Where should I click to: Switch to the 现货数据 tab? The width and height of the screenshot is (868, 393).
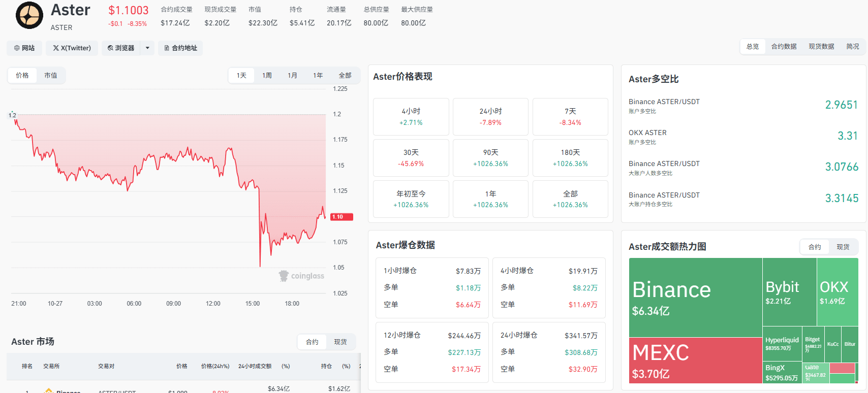coord(821,46)
